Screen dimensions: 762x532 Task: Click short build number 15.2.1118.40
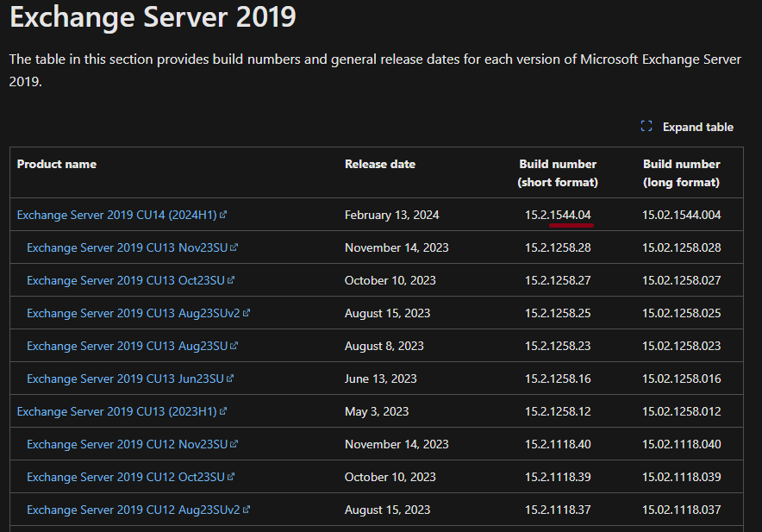click(x=558, y=444)
